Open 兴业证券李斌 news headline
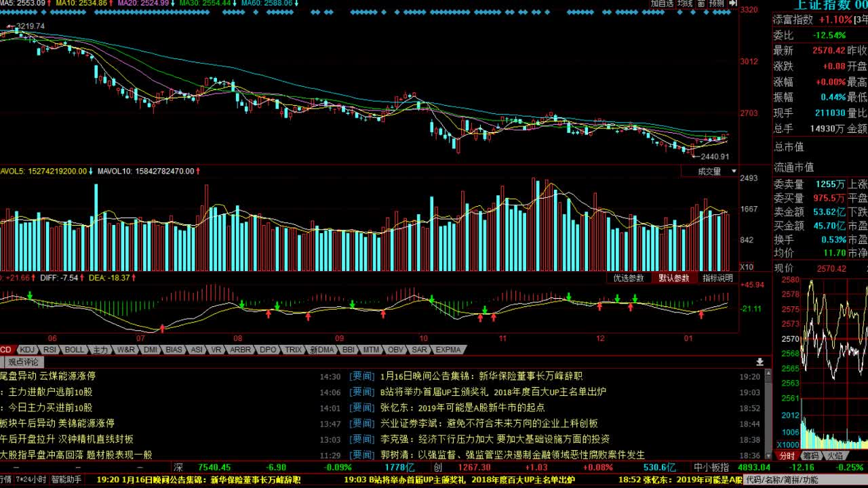This screenshot has height=488, width=868. point(489,423)
